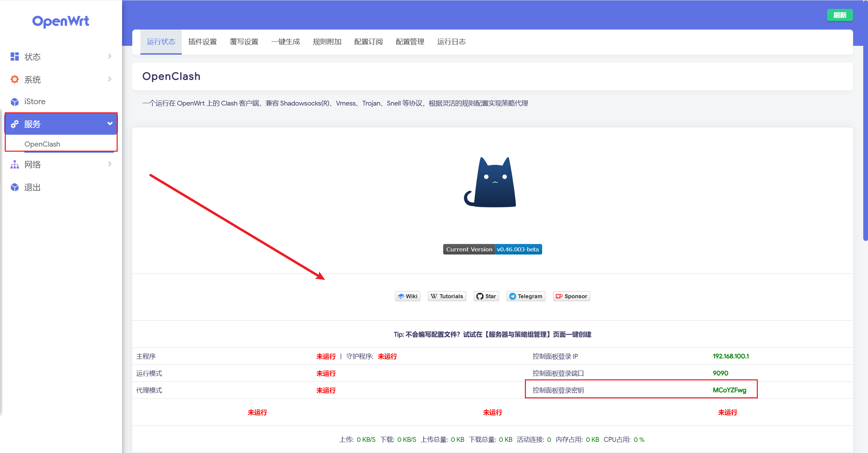Click the login secret MCoYZFwg
Viewport: 868px width, 453px height.
pos(729,390)
